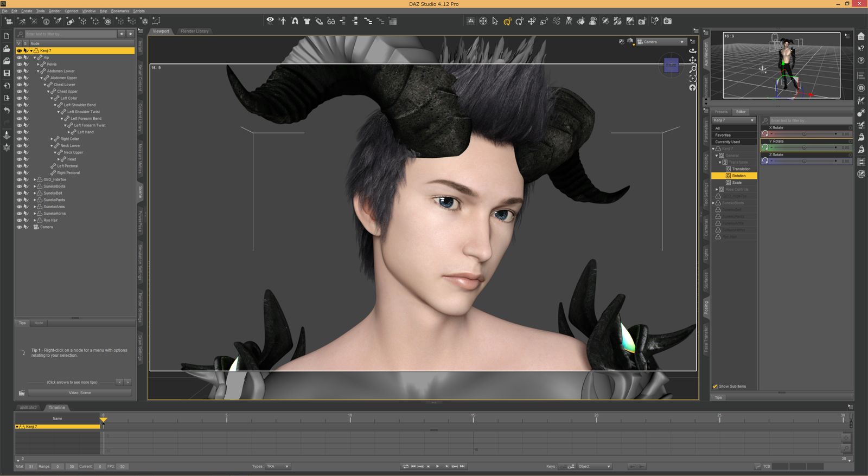Switch to the aniMate2 tab
Screen dimensions: 868x476
(x=28, y=407)
